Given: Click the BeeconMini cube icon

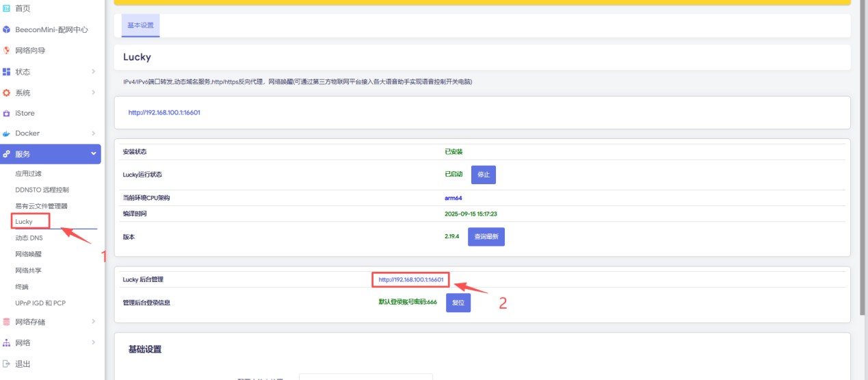Looking at the screenshot, I should (7, 29).
